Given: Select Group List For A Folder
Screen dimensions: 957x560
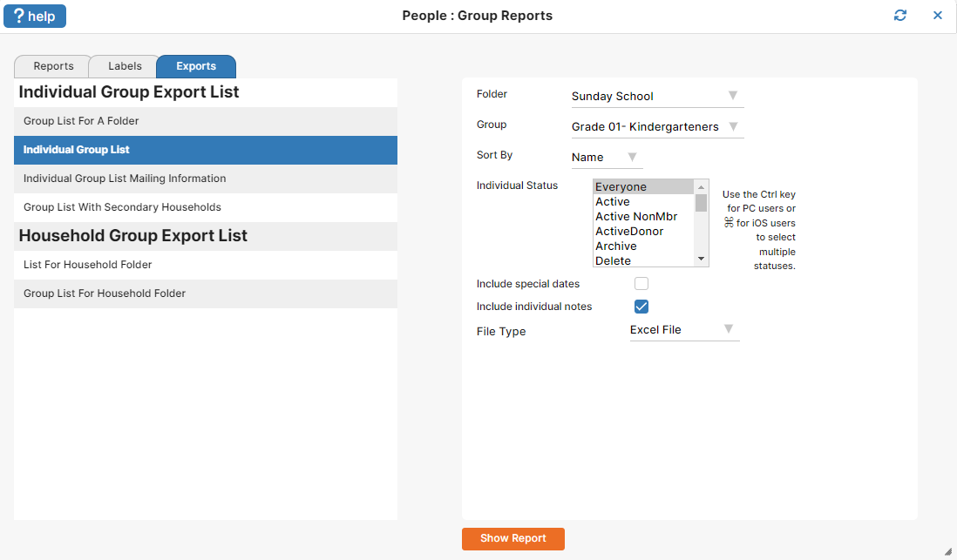Looking at the screenshot, I should point(206,121).
